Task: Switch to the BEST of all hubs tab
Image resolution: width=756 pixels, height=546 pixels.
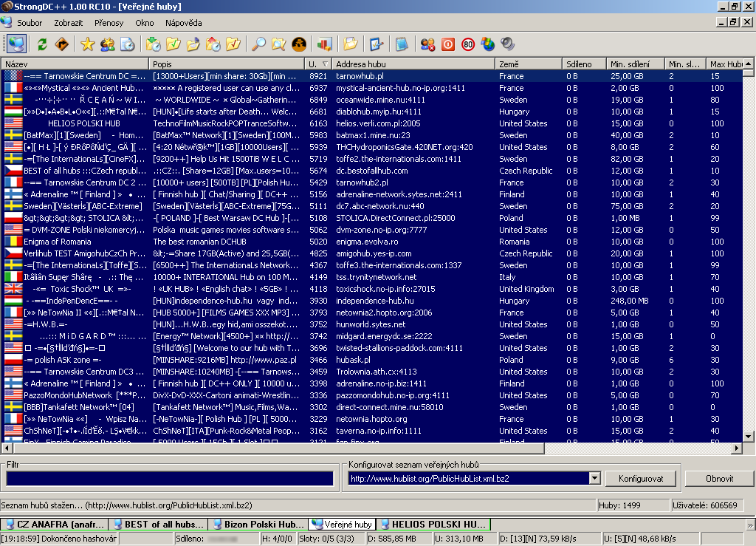Action: [x=159, y=525]
